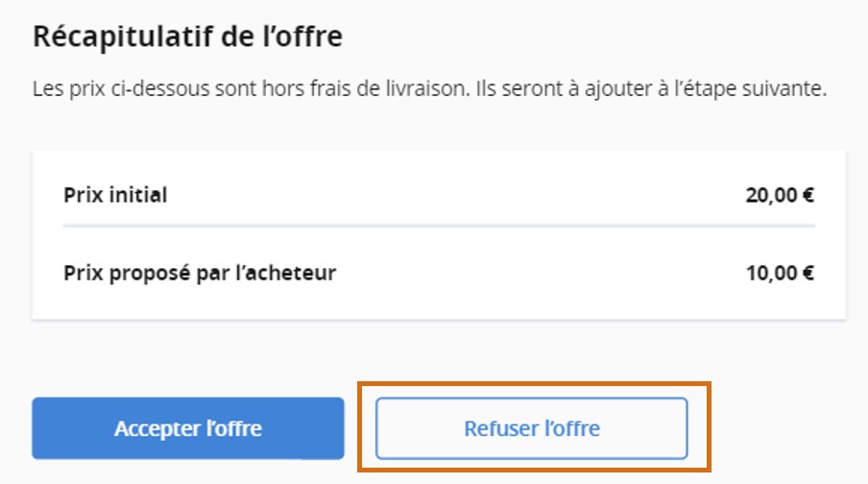Click the Accepter l'offre button
The height and width of the screenshot is (484, 868).
pyautogui.click(x=187, y=428)
